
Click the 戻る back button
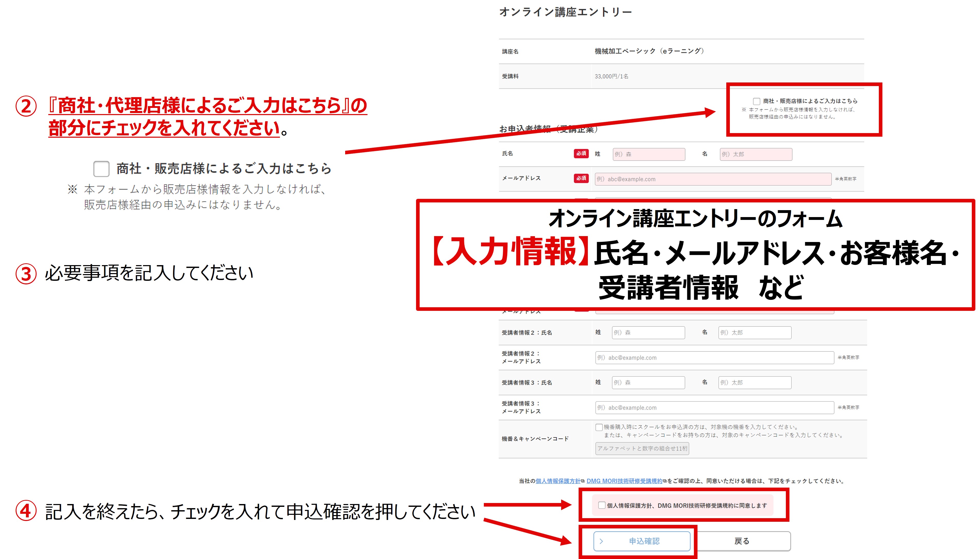(x=742, y=541)
